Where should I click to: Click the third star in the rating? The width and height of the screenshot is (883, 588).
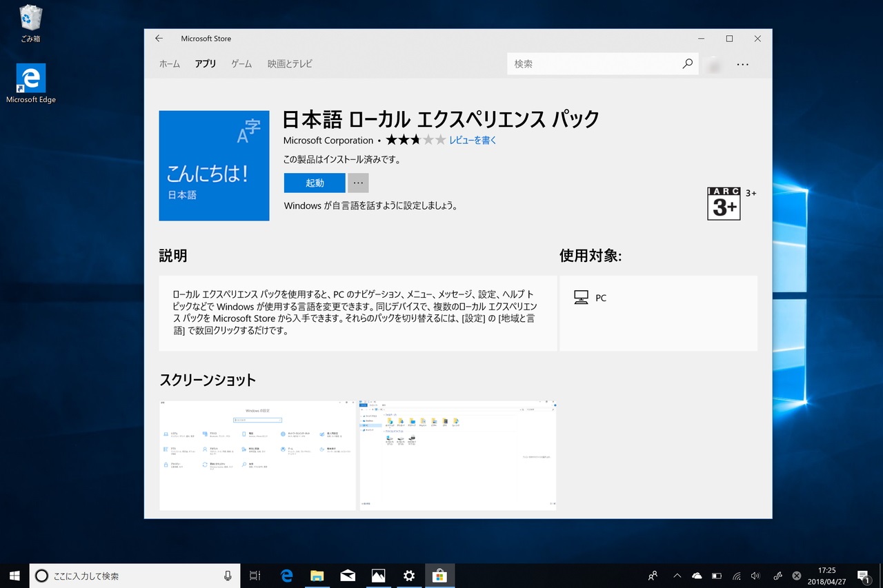415,139
